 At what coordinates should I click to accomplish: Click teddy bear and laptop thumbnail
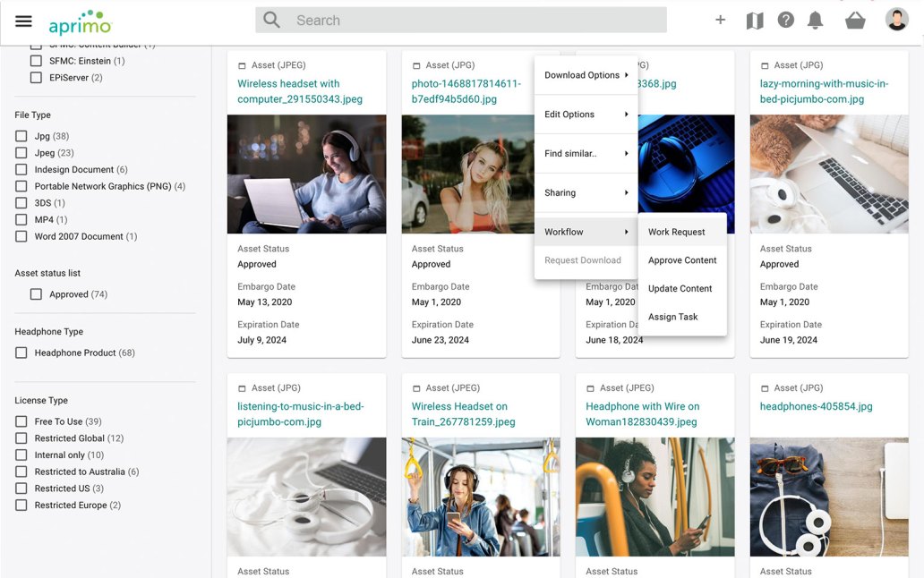point(829,174)
